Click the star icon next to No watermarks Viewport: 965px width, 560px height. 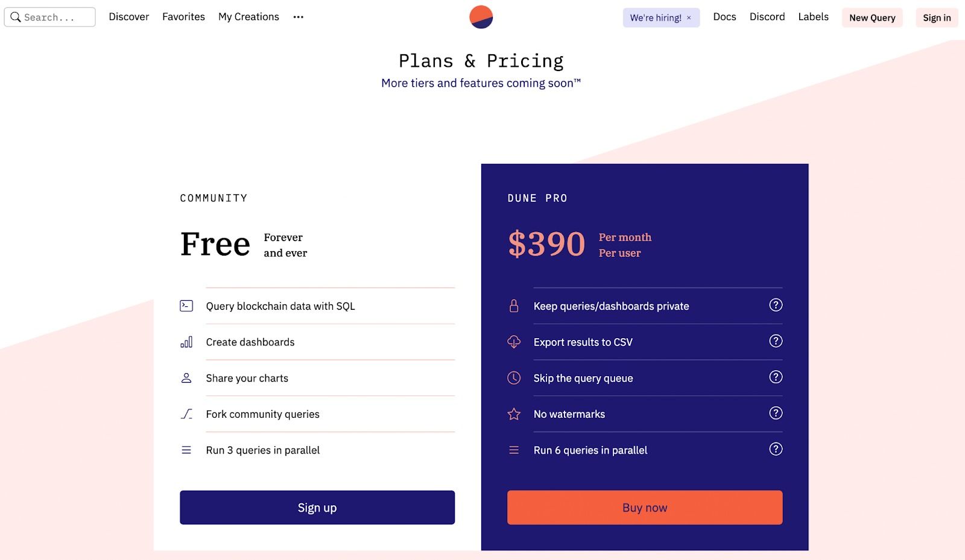pyautogui.click(x=514, y=414)
